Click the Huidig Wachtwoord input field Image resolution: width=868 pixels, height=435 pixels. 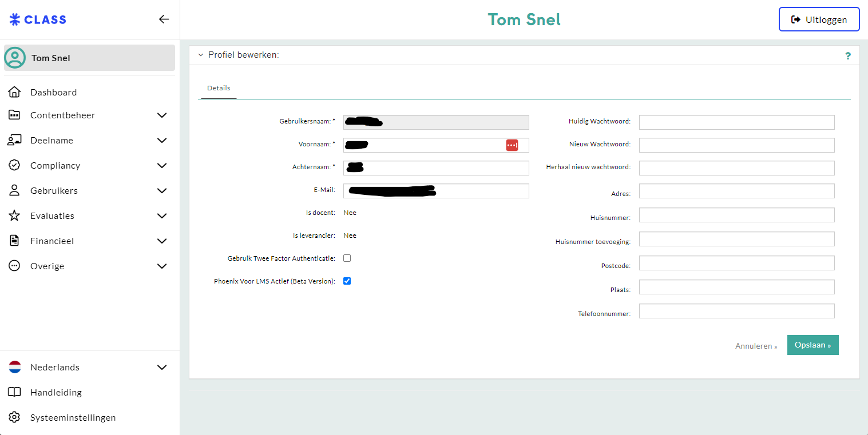click(x=736, y=122)
